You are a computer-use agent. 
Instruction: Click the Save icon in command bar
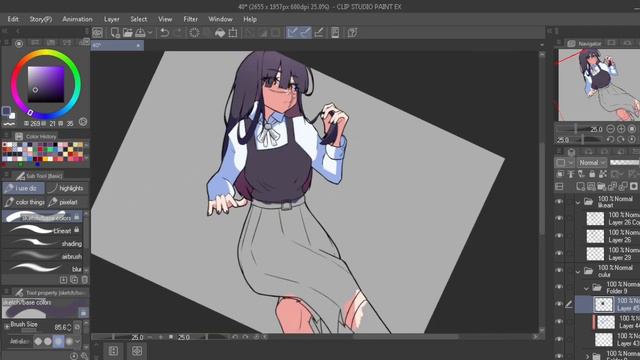tap(140, 33)
